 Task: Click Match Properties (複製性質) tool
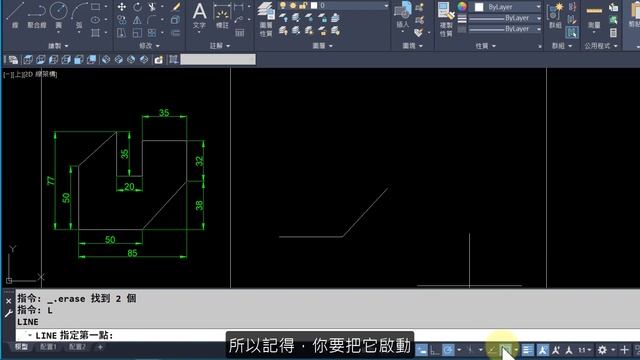coord(446,18)
